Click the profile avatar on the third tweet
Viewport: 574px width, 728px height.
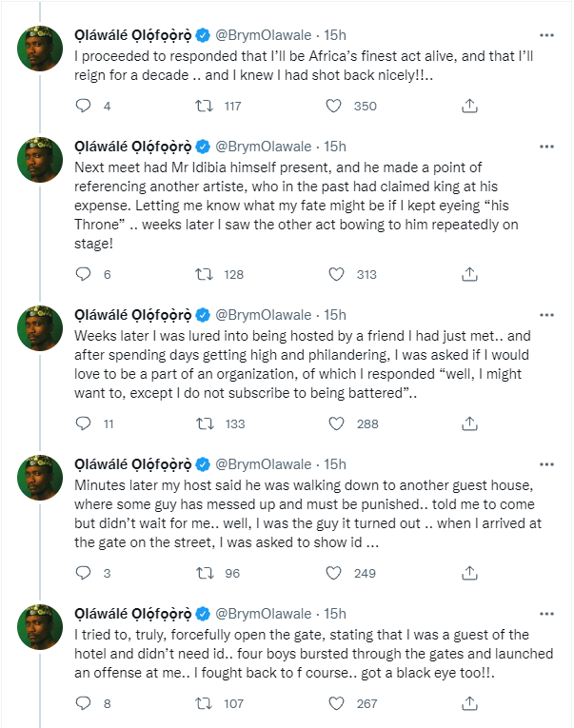(x=41, y=329)
